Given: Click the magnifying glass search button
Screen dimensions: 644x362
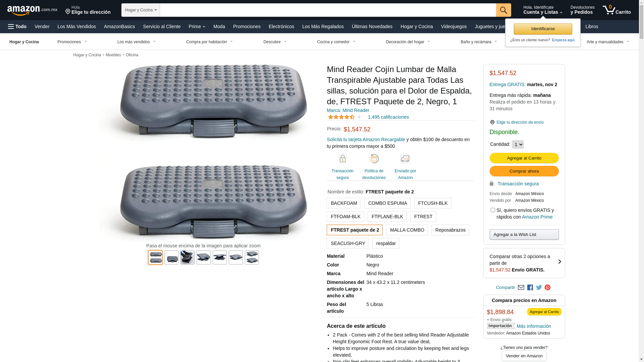Looking at the screenshot, I should click(503, 10).
